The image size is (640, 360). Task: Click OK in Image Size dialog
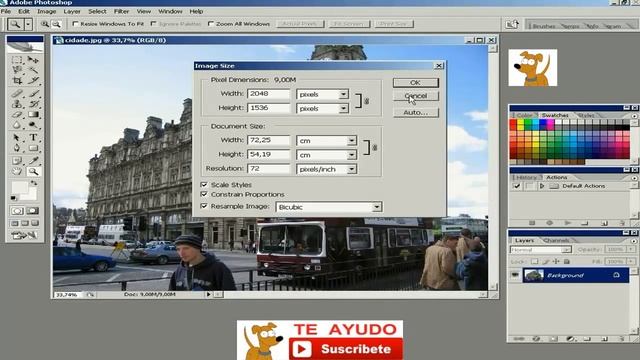tap(416, 82)
